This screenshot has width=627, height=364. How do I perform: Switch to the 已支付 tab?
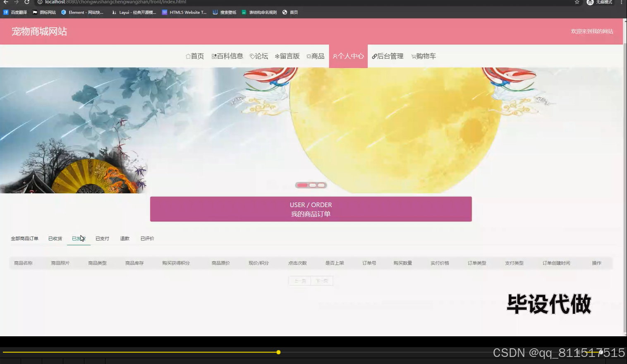pyautogui.click(x=102, y=239)
